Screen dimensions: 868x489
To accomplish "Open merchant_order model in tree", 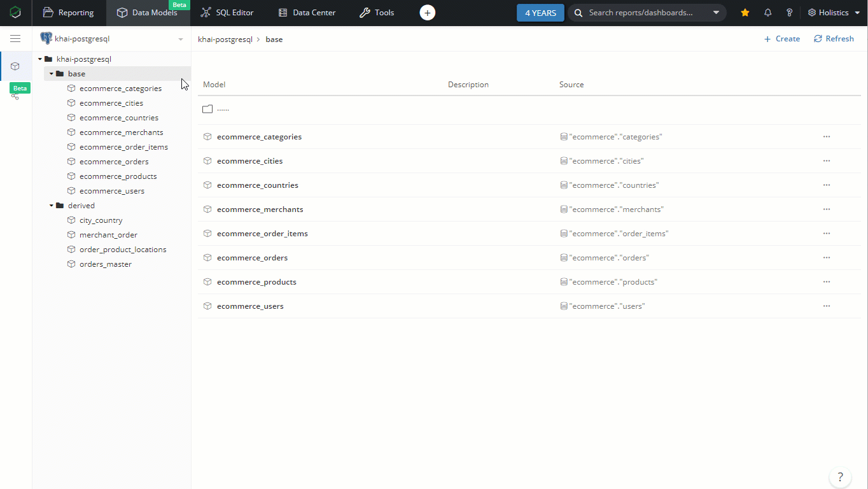I will click(108, 235).
